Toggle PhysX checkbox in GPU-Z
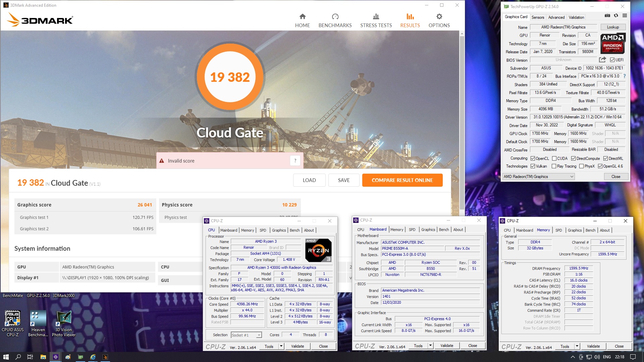The image size is (644, 362). pos(581,166)
